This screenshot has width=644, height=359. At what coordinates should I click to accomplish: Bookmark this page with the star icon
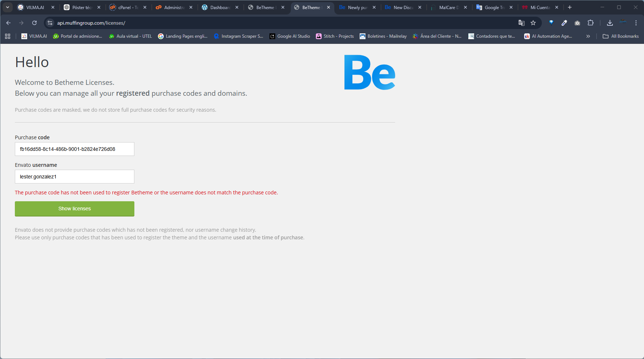pyautogui.click(x=533, y=23)
